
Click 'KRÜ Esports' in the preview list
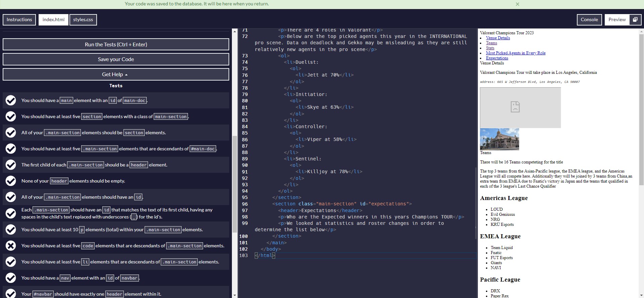pyautogui.click(x=502, y=225)
